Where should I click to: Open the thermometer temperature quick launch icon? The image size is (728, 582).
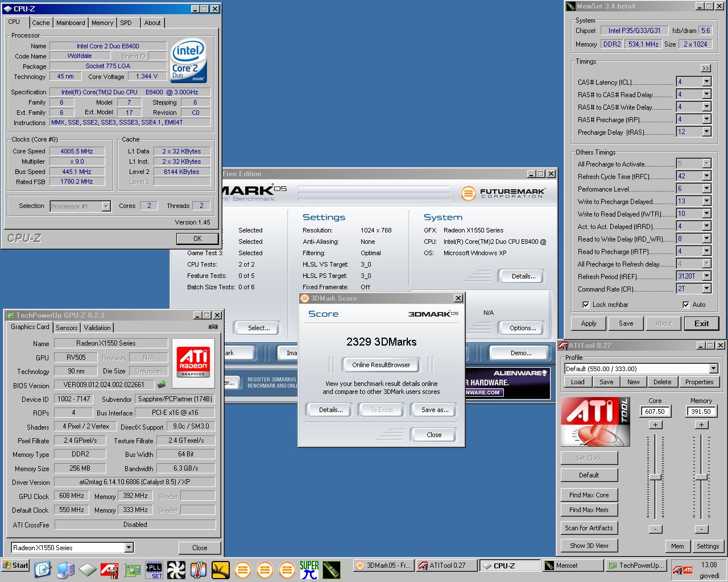[x=198, y=569]
